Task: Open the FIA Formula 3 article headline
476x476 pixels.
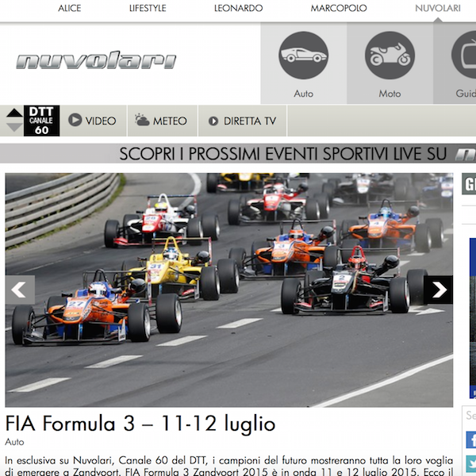Action: pos(140,424)
